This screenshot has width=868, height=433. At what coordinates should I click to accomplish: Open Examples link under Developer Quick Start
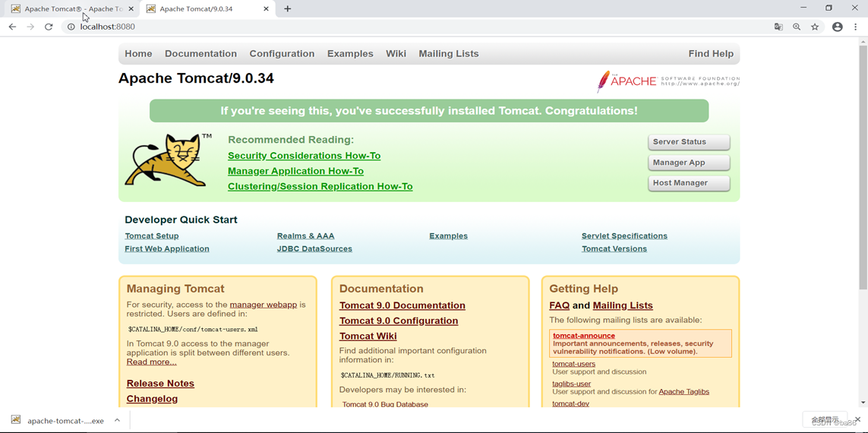(x=448, y=236)
